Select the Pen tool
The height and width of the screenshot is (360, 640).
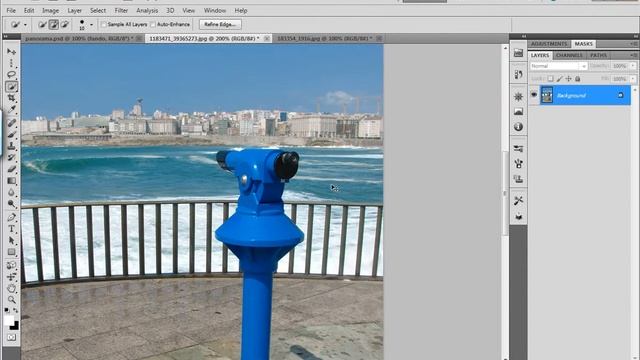pos(11,217)
